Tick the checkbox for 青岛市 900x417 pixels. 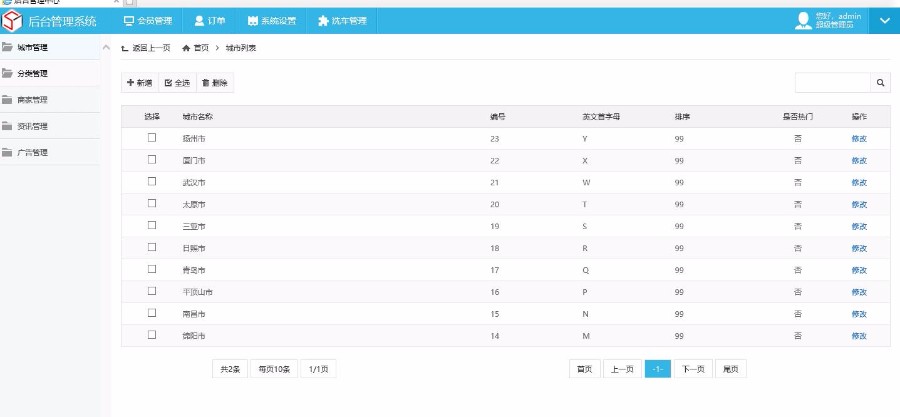coord(152,269)
